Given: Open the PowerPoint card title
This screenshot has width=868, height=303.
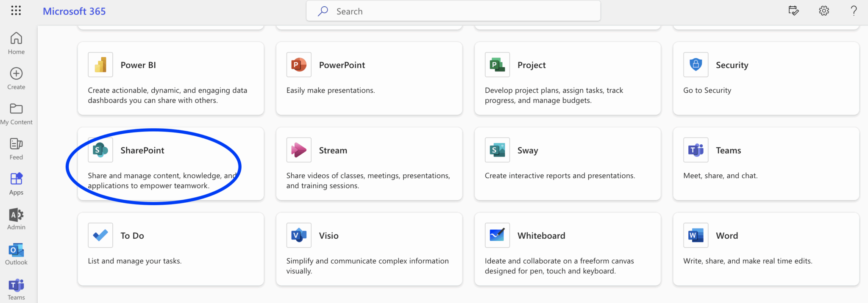Looking at the screenshot, I should pos(342,65).
